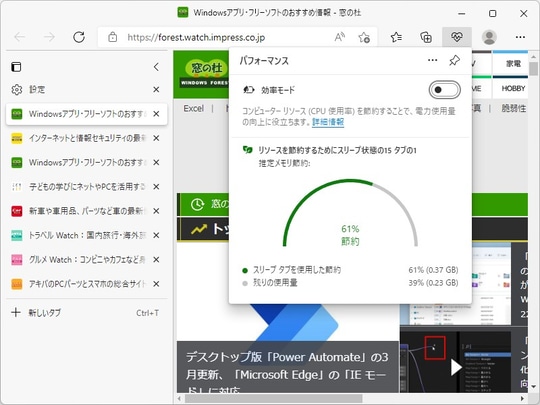Reload the page with refresh icon
The height and width of the screenshot is (405, 540).
tap(79, 37)
